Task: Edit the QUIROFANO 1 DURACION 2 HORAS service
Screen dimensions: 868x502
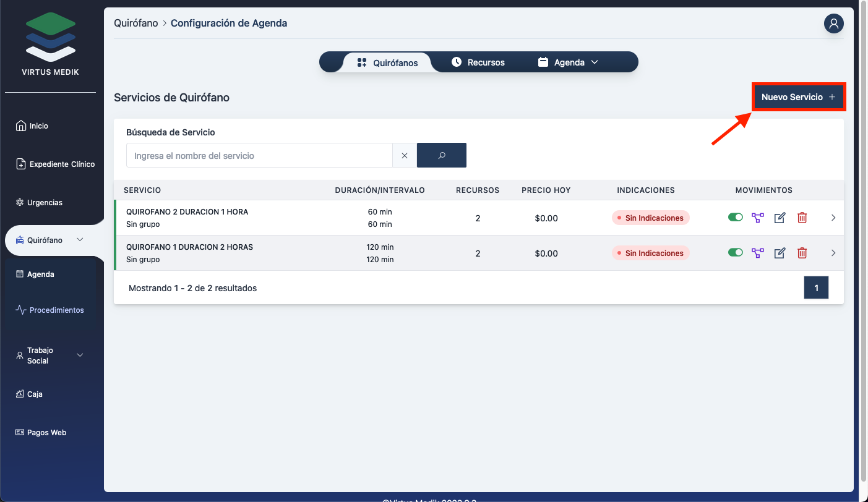Action: point(780,253)
